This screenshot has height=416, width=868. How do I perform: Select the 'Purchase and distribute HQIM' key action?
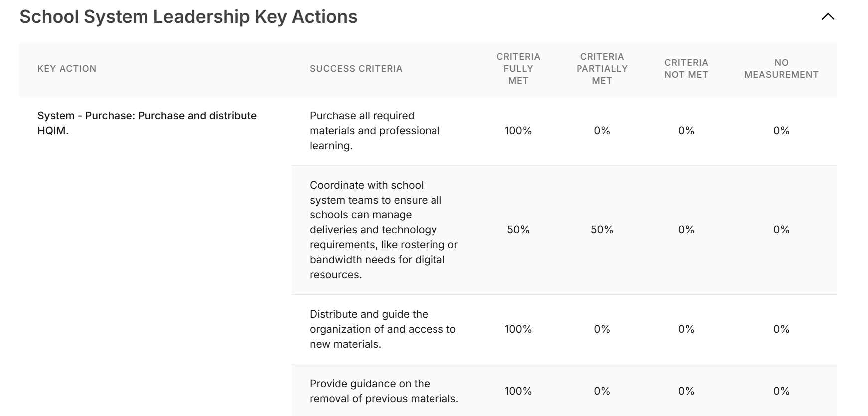coord(146,123)
